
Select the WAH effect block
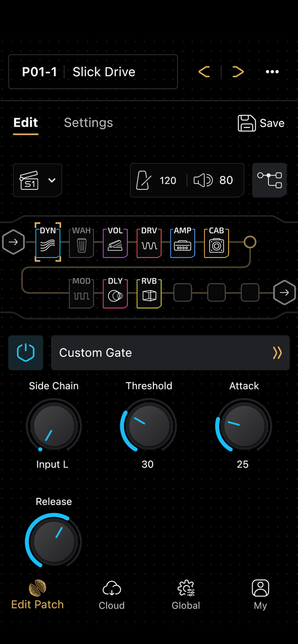(x=81, y=242)
